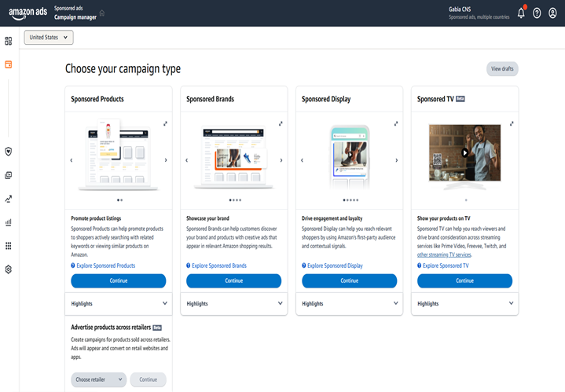The image size is (565, 392).
Task: Click Continue for Sponsored Brands
Action: point(233,280)
